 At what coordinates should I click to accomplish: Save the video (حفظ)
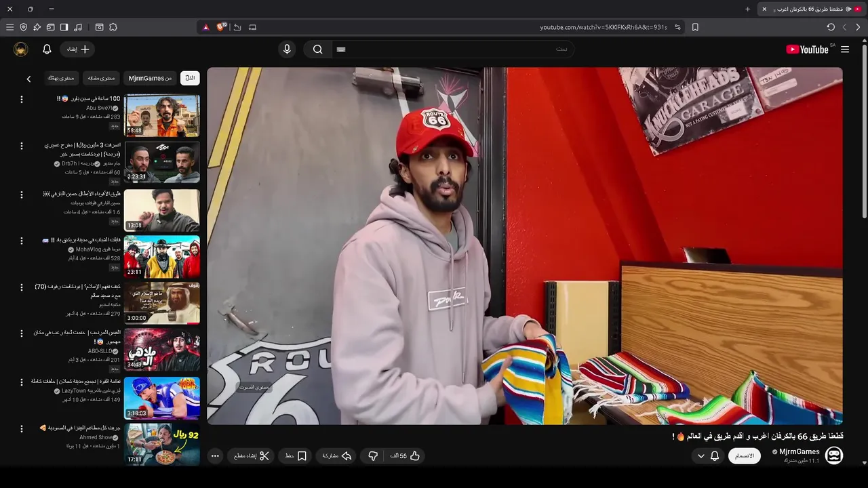coord(296,456)
